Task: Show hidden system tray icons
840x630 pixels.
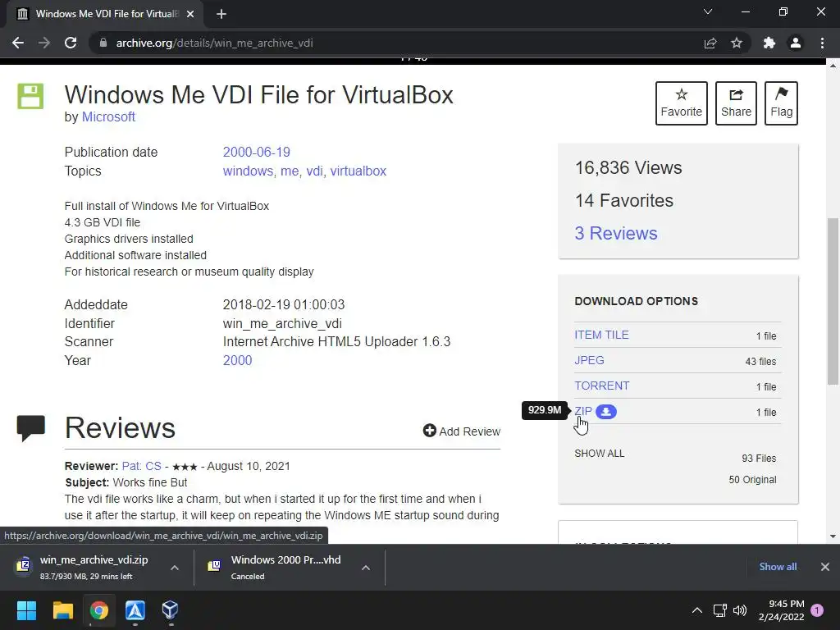Action: pos(697,610)
